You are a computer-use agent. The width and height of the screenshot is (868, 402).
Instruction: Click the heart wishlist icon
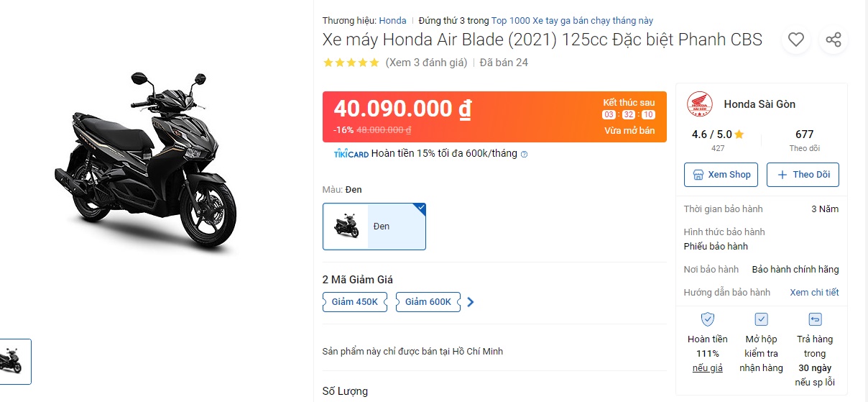coord(795,40)
